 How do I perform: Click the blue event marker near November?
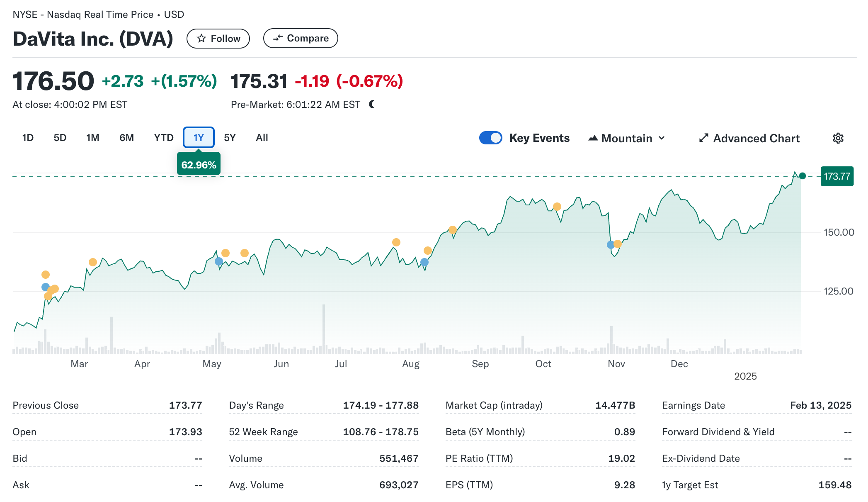[x=610, y=245]
